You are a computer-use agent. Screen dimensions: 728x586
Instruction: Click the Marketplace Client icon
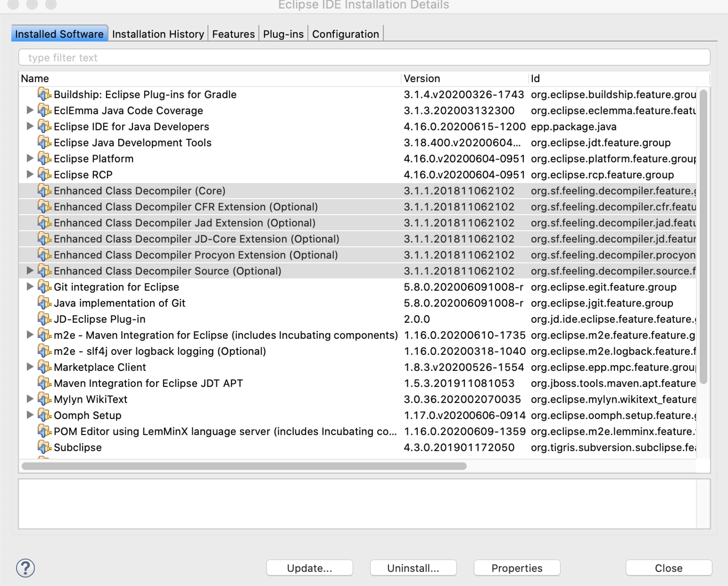tap(44, 367)
